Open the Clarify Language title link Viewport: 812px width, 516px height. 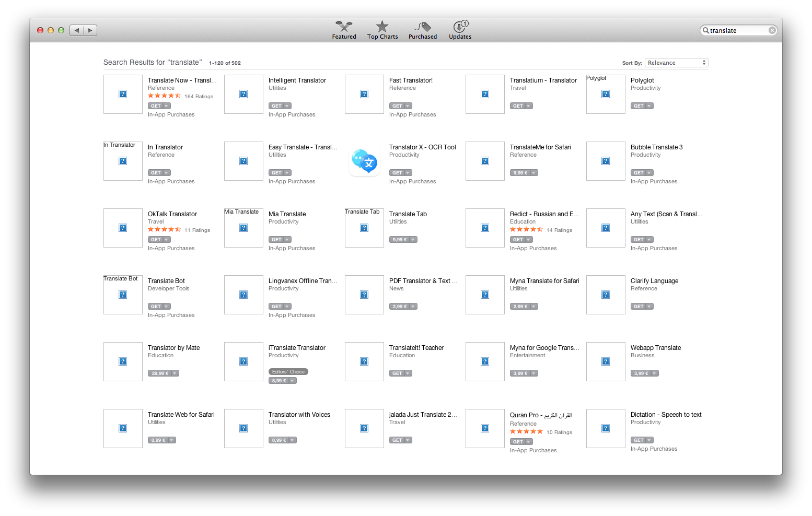[x=654, y=281]
